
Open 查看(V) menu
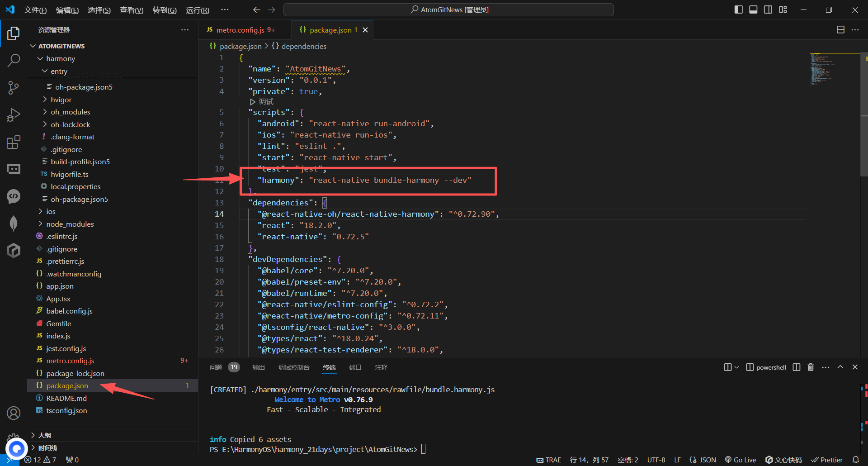(x=132, y=10)
